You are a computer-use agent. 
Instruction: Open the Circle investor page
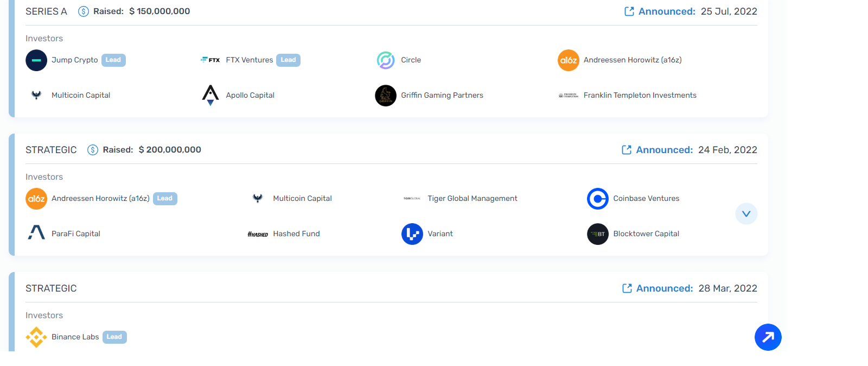click(411, 60)
